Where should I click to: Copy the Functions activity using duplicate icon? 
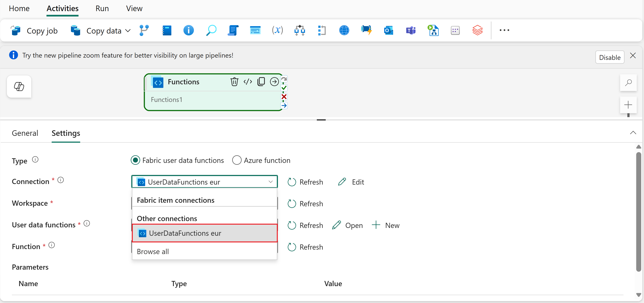click(261, 82)
